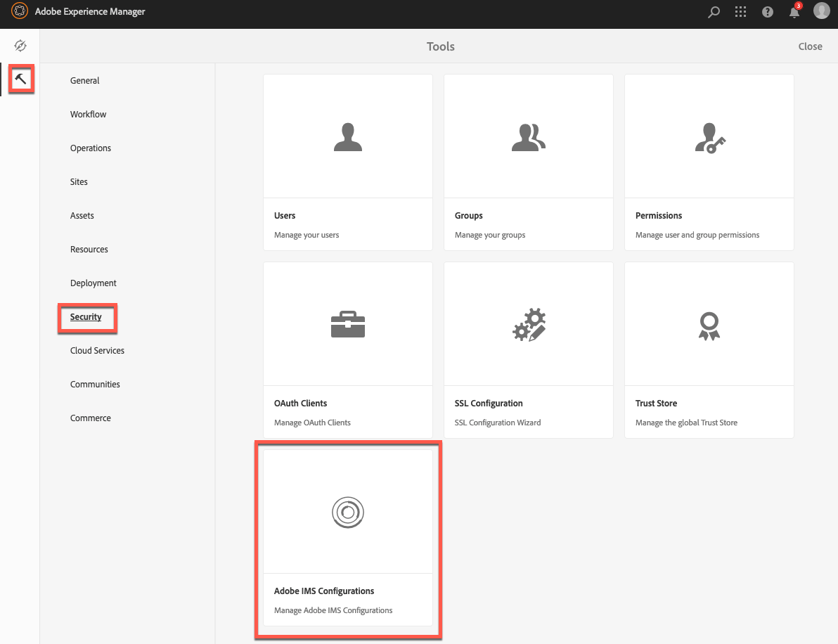The image size is (838, 644).
Task: Open the Groups card title
Action: [x=469, y=215]
